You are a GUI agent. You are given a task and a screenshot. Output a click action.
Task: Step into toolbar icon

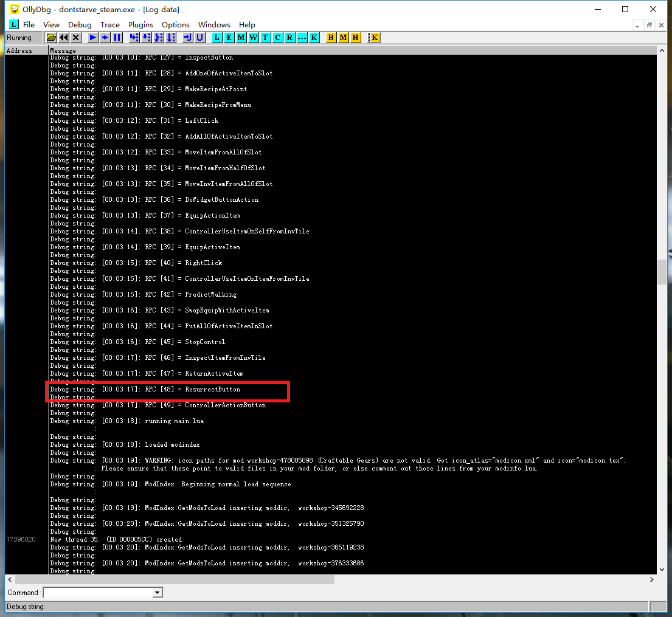134,38
